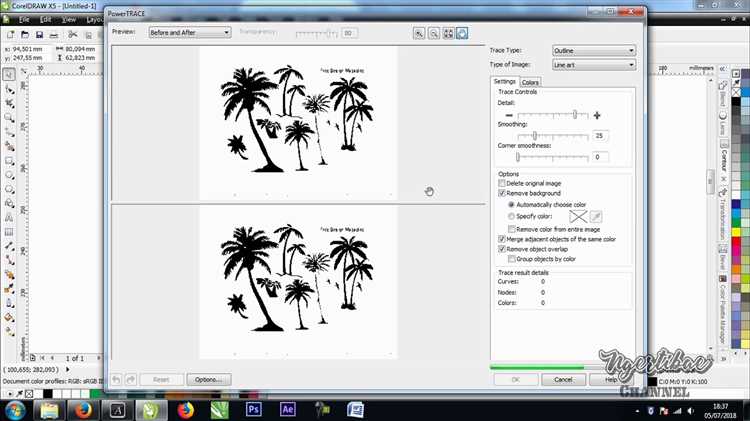Uncheck the Remove background checkbox

[502, 193]
